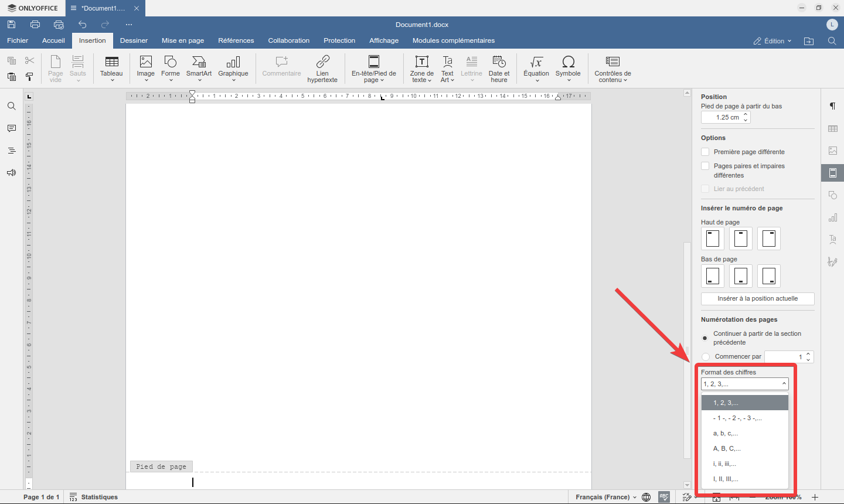Viewport: 844px width, 504px height.
Task: Expand the Français (France) language selector
Action: (x=606, y=497)
